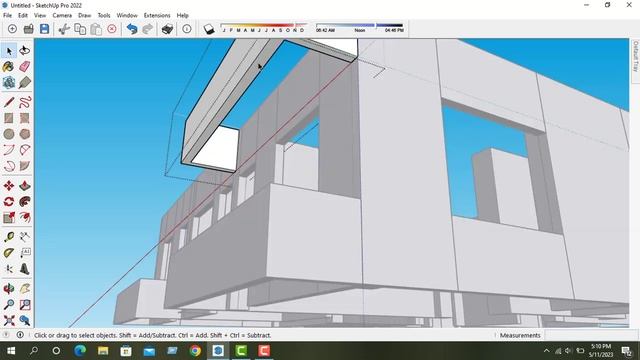Select the Rotated Rectangle tool
Viewport: 640px width, 360px height.
point(24,118)
